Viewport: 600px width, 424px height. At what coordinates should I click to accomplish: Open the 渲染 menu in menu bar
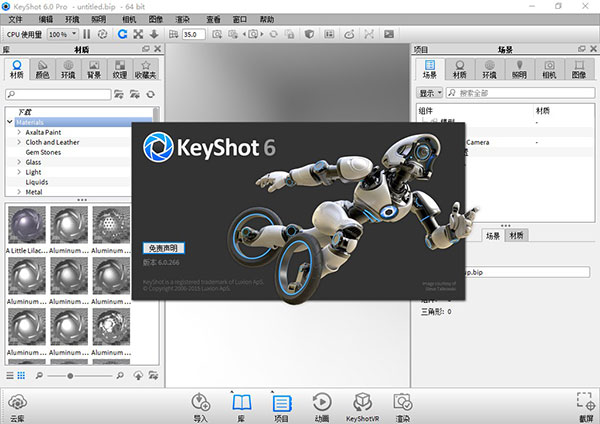(x=183, y=19)
